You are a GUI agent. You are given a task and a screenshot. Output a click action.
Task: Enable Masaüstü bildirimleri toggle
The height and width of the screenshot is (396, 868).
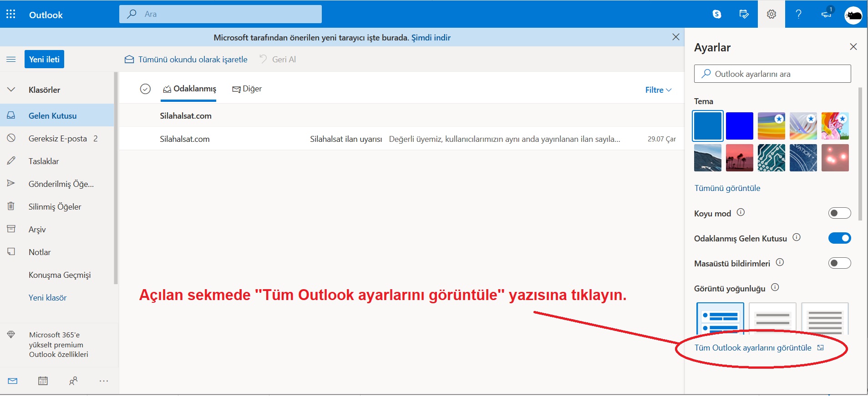point(839,263)
